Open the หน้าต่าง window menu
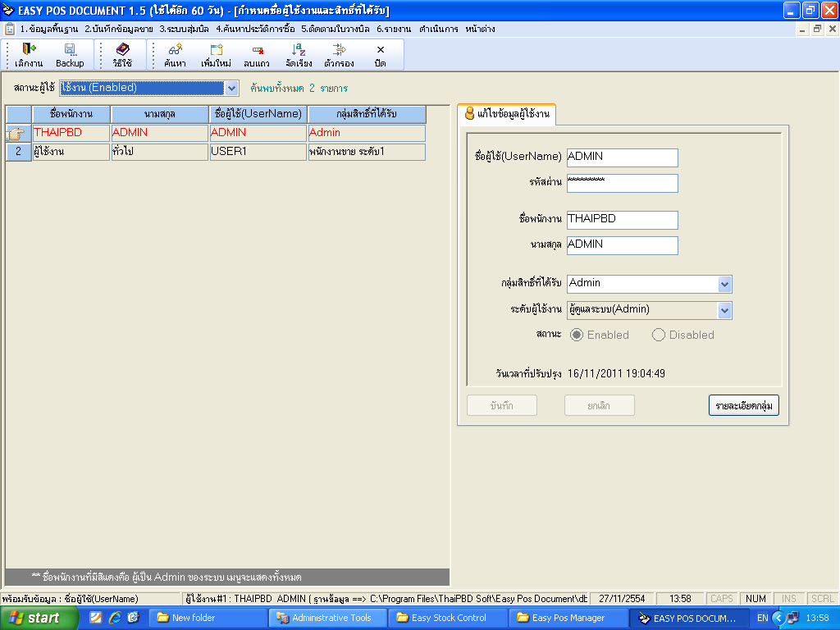The height and width of the screenshot is (630, 840). pos(480,29)
